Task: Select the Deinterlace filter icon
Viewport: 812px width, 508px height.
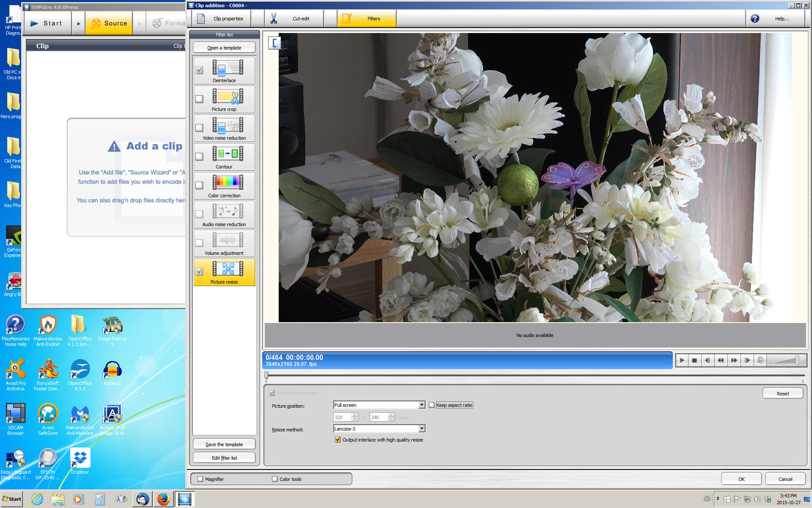Action: click(228, 68)
